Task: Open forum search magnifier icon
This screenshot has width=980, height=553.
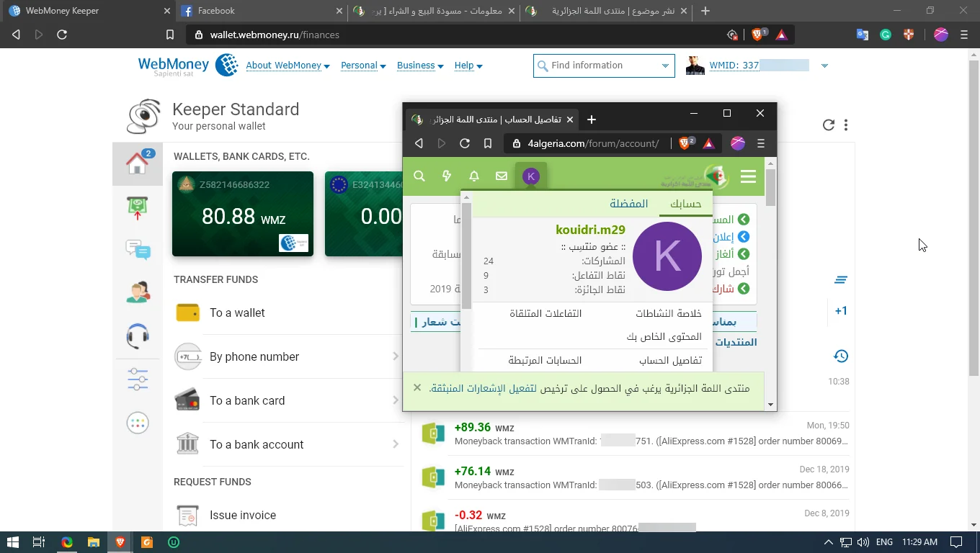Action: coord(419,176)
